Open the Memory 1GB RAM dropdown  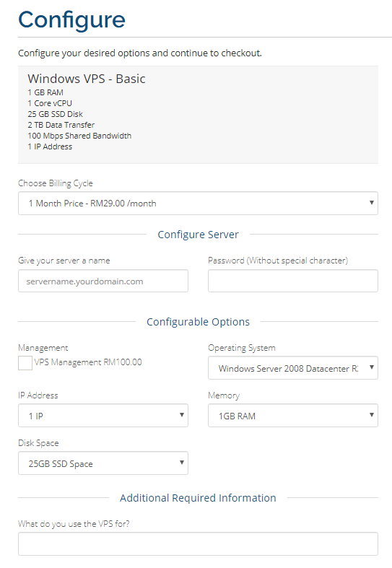click(x=292, y=416)
